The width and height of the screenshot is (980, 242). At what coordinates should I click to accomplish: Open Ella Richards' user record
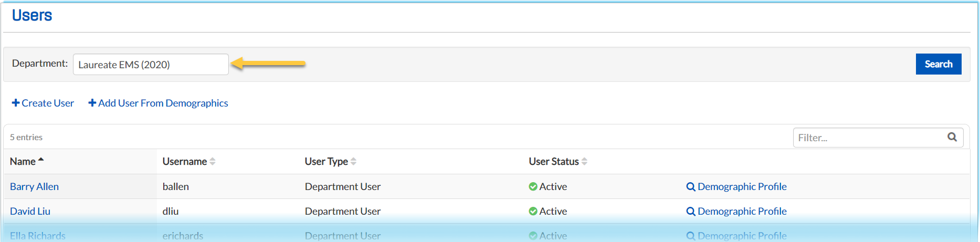point(38,236)
